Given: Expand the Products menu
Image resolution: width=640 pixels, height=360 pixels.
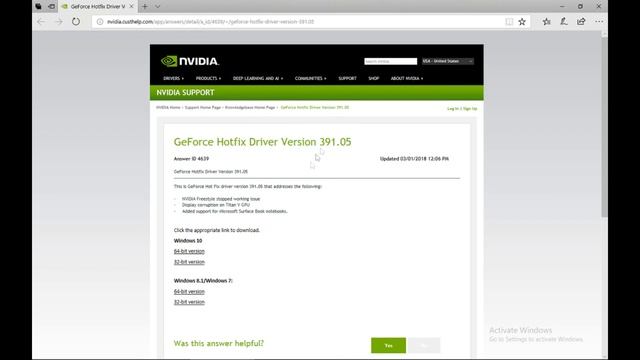Looking at the screenshot, I should (x=208, y=78).
